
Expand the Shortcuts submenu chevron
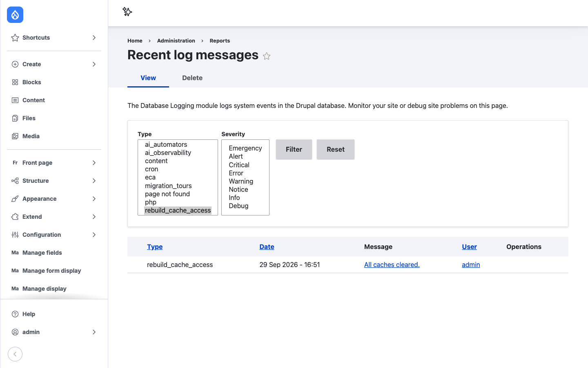(x=94, y=38)
